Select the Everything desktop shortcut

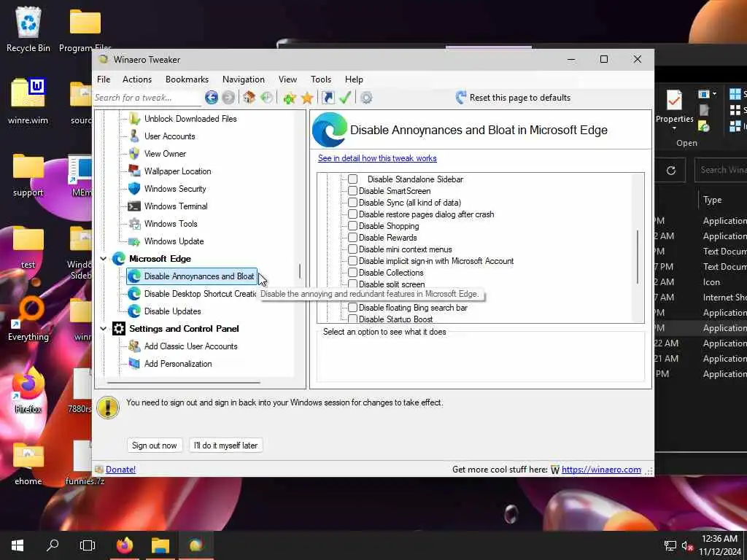coord(28,318)
